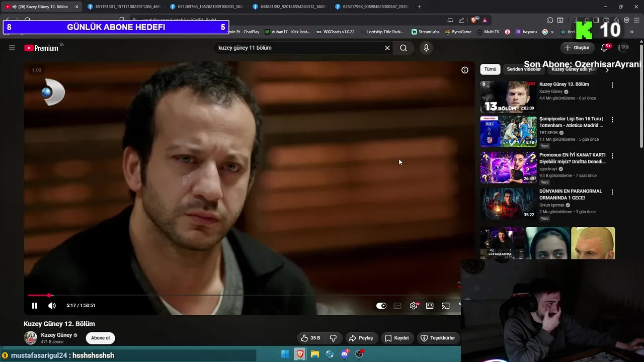Viewport: 644px width, 362px height.
Task: Open options for DÜNYANIN EN PARANORMAL video
Action: pyautogui.click(x=612, y=192)
